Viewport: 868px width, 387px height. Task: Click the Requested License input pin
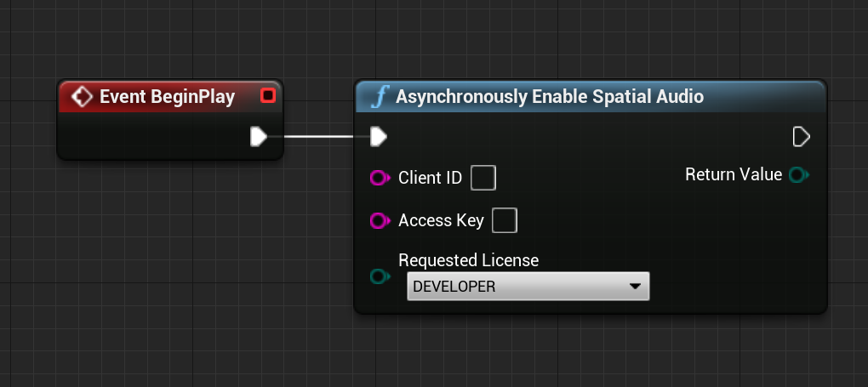click(380, 276)
